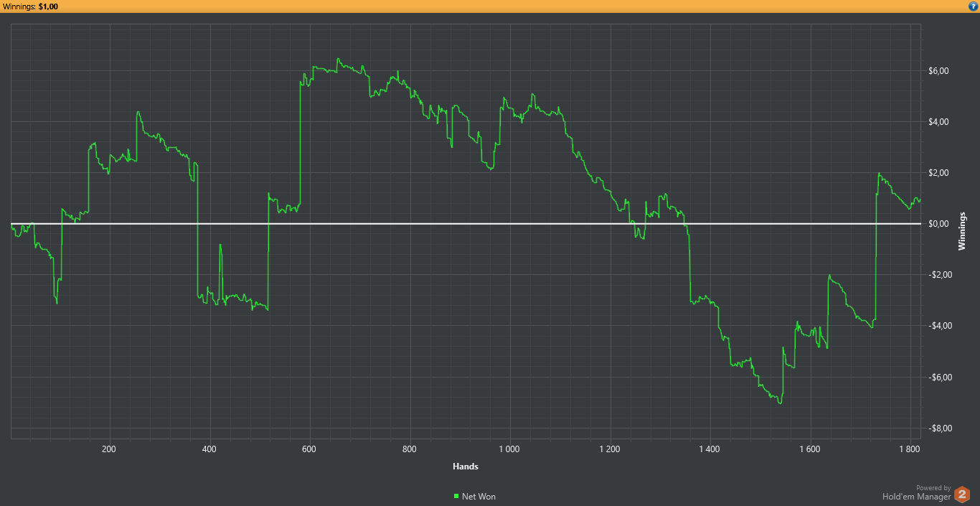Click the -$2,00 y-axis label
This screenshot has height=506, width=980.
pyautogui.click(x=938, y=275)
